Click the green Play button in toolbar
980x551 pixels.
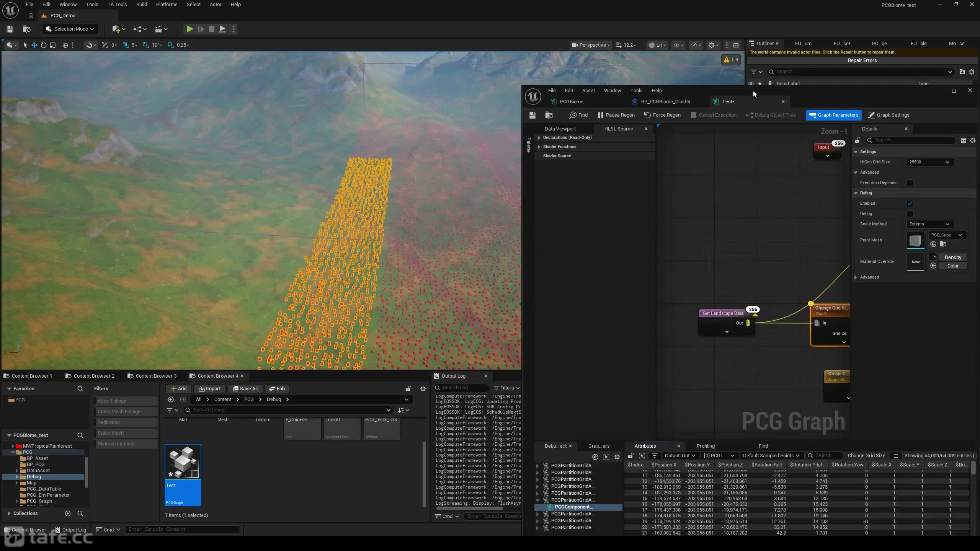point(189,29)
